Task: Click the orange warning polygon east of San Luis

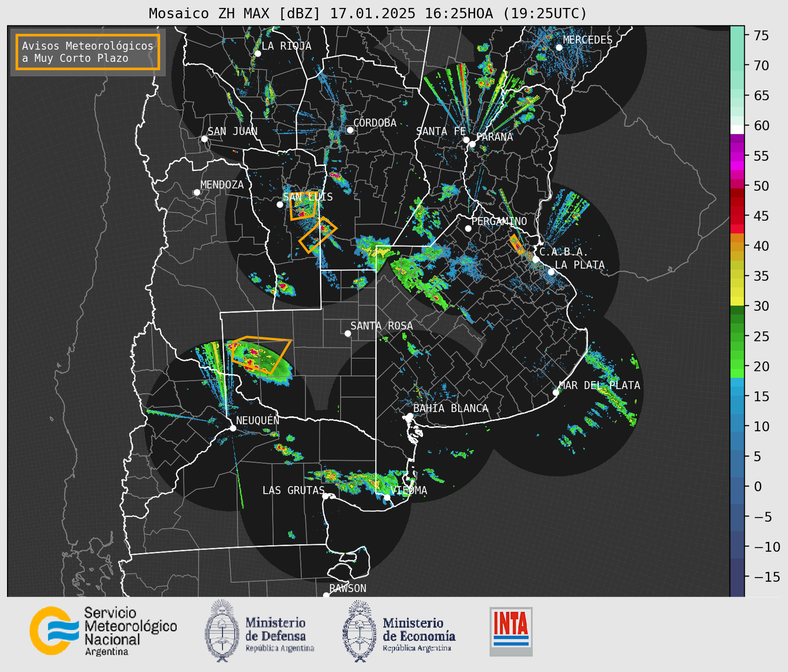Action: (304, 206)
